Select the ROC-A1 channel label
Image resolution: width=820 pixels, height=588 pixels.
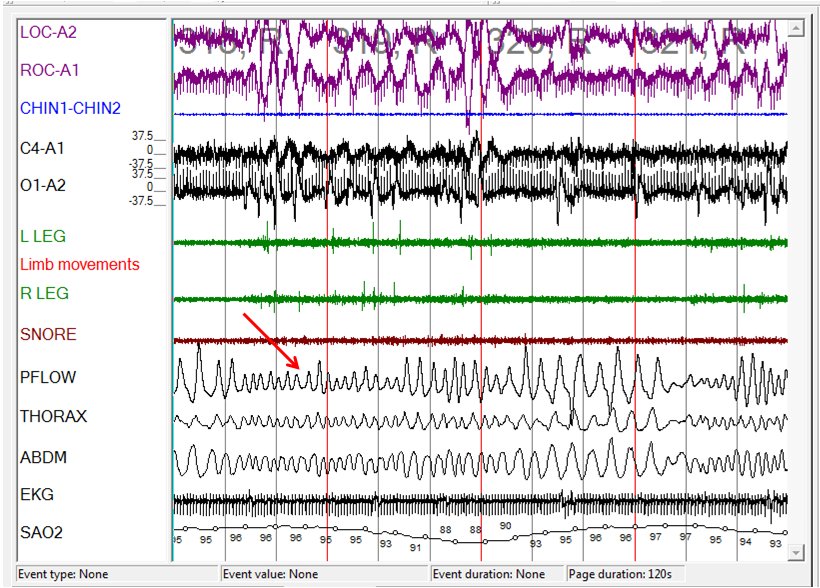click(49, 71)
